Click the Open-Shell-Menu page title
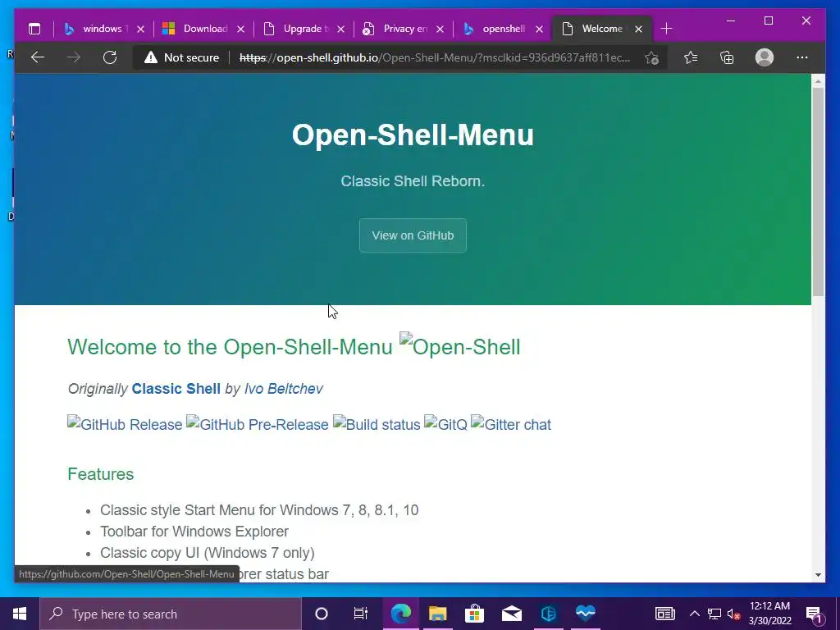Image resolution: width=840 pixels, height=630 pixels. click(413, 135)
